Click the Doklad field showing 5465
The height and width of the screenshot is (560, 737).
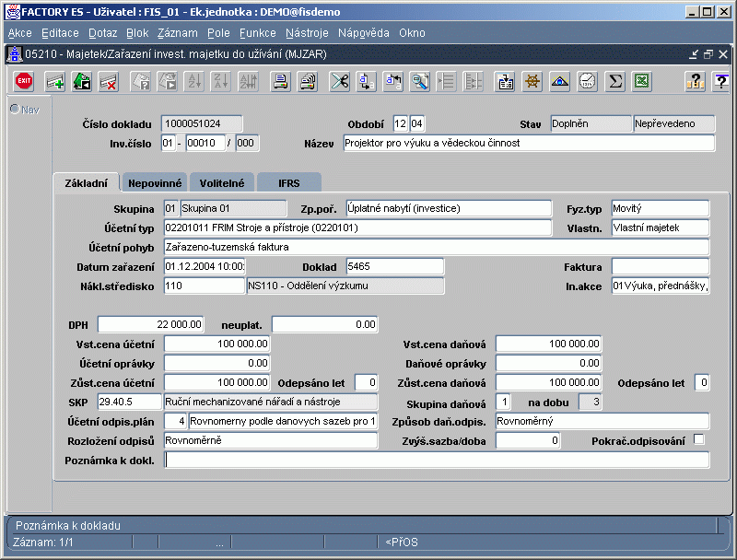click(x=395, y=266)
